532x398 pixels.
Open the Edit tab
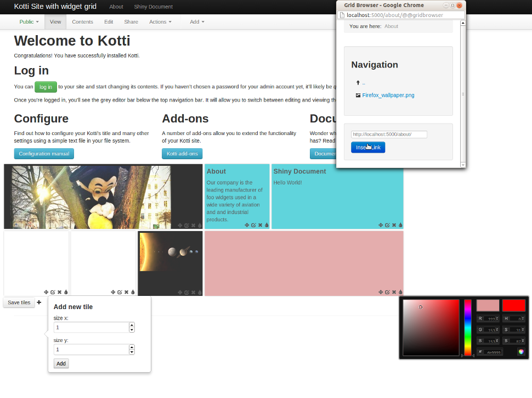coord(109,22)
